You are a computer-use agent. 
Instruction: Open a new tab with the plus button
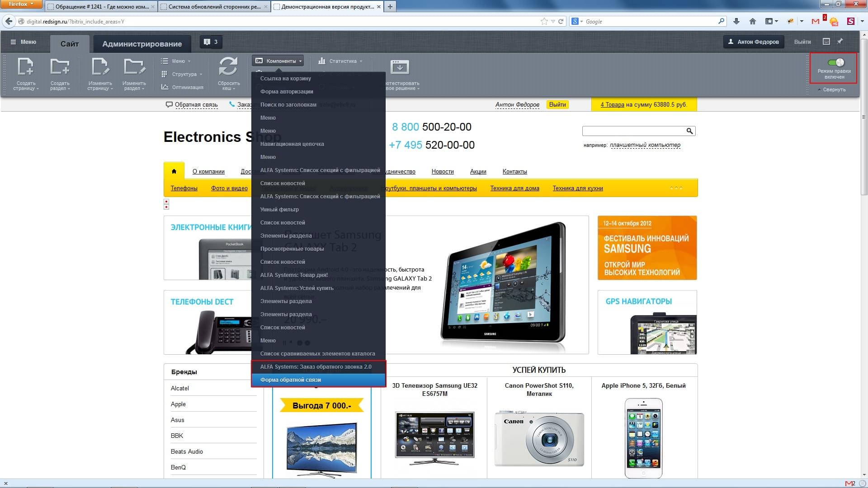[390, 6]
